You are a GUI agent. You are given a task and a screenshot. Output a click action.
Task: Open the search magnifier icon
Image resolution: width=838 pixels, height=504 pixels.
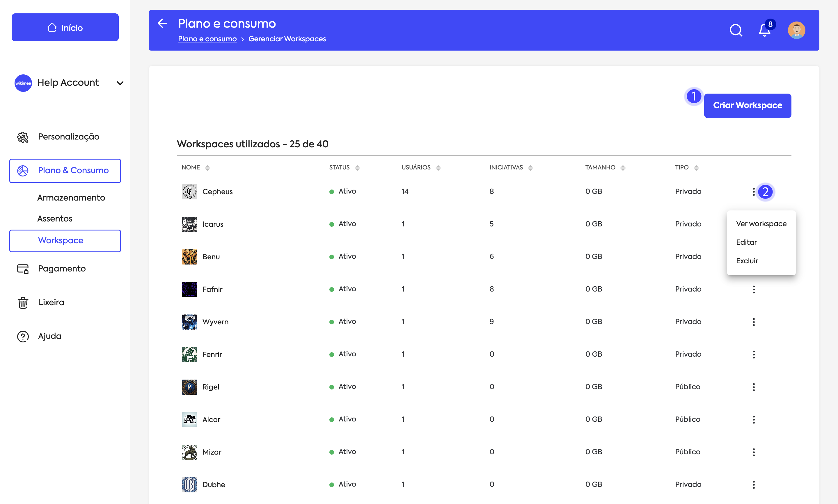tap(736, 30)
